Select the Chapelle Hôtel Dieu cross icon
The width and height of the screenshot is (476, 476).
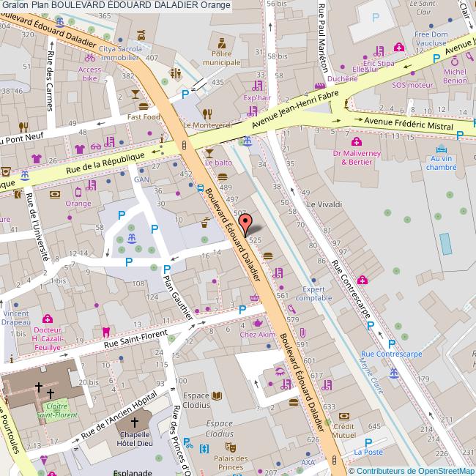coord(134,423)
